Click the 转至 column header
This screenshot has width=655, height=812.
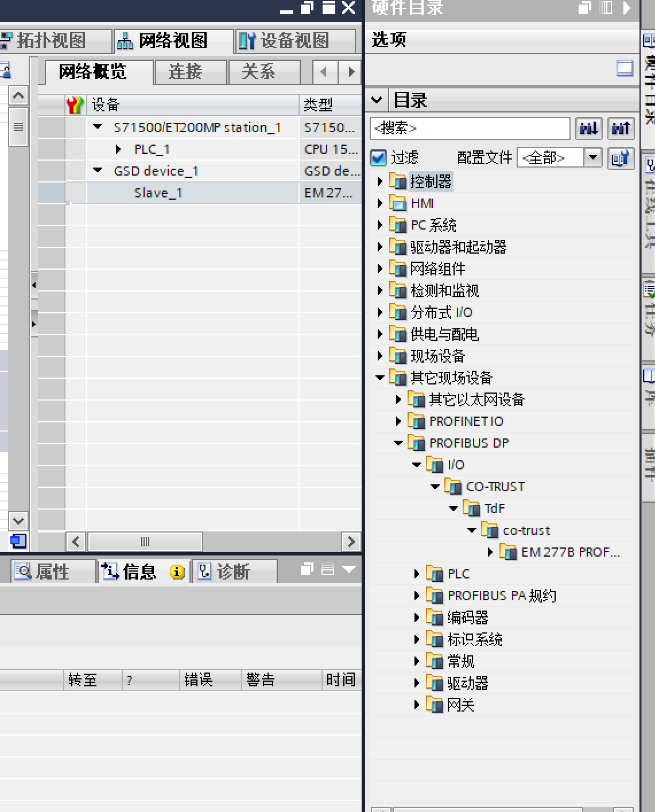point(92,680)
